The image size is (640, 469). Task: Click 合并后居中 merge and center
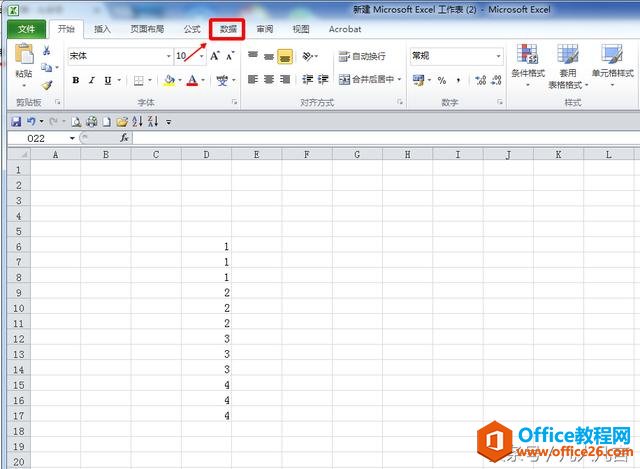[x=366, y=79]
